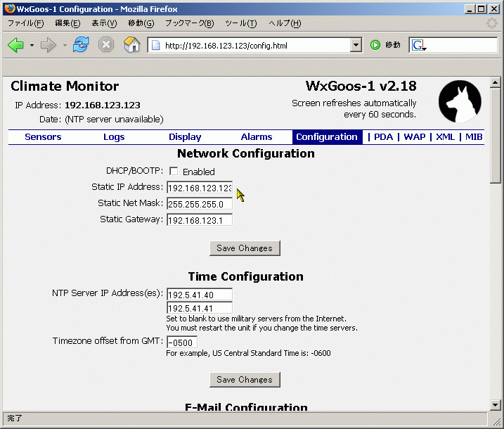Minimize the Firefox window
504x429 pixels.
[x=470, y=9]
